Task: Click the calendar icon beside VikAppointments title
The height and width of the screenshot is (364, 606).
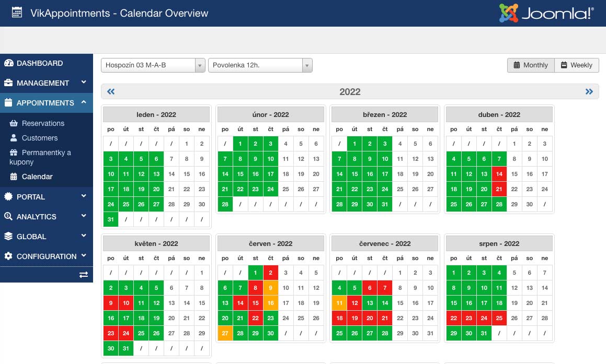Action: coord(17,13)
